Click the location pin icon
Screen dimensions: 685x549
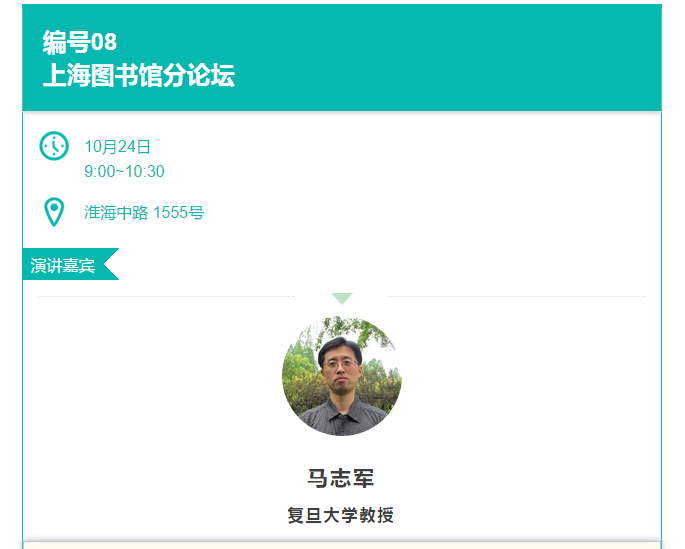[x=54, y=212]
